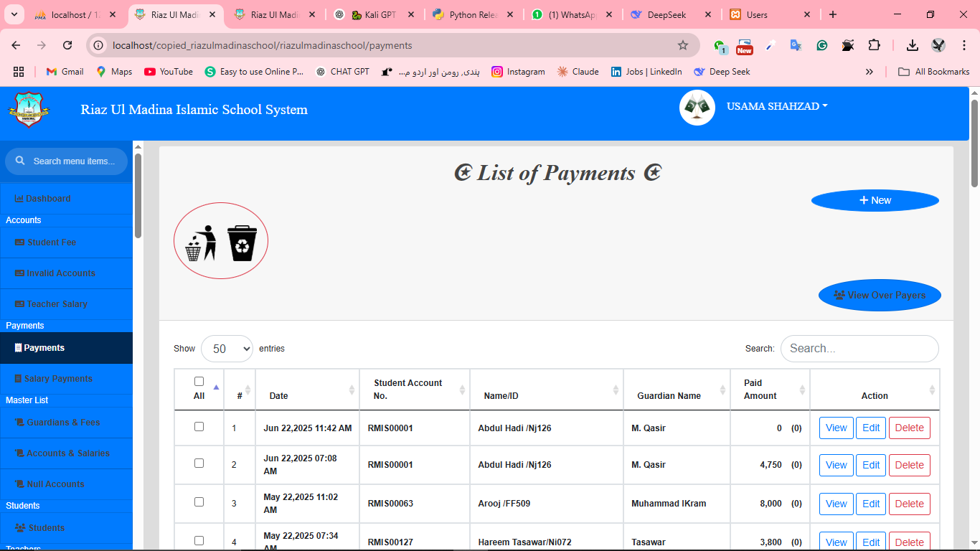Open Student Fee menu item
This screenshot has height=551, width=980.
point(66,242)
